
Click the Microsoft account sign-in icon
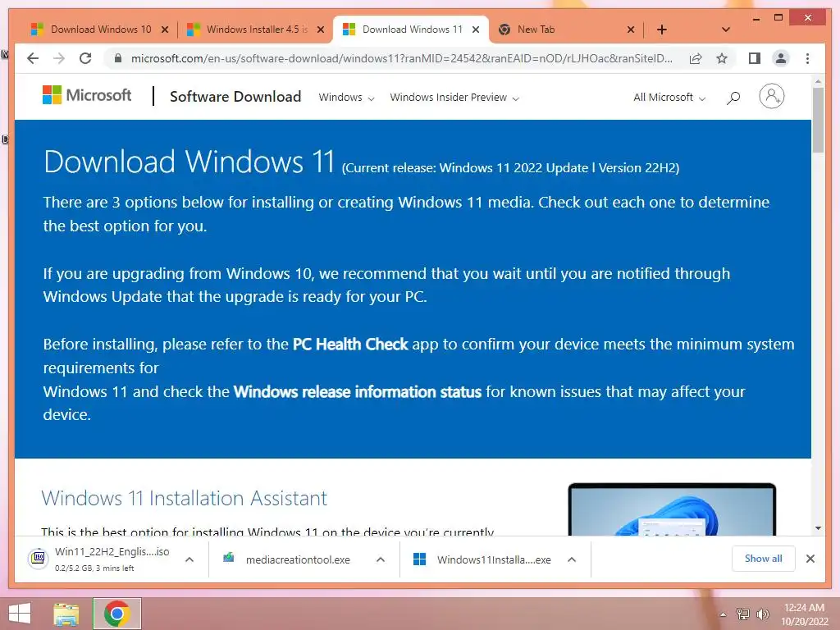pos(771,97)
